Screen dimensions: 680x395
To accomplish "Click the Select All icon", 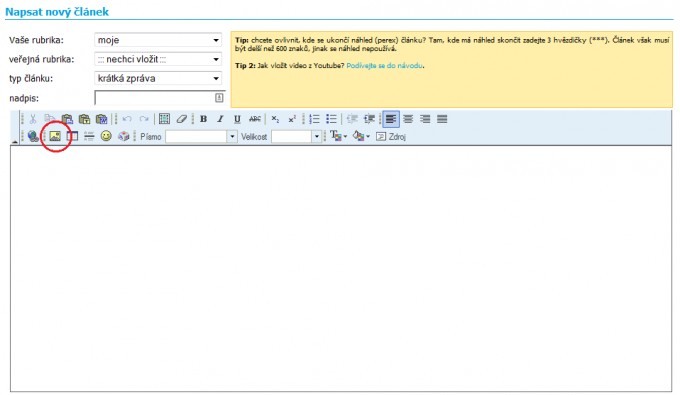I will [164, 119].
